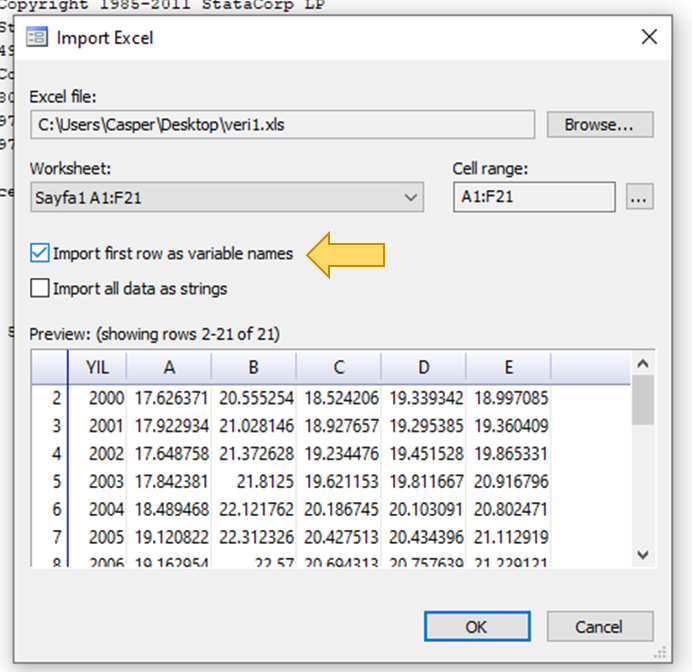Select column E header in preview

509,366
